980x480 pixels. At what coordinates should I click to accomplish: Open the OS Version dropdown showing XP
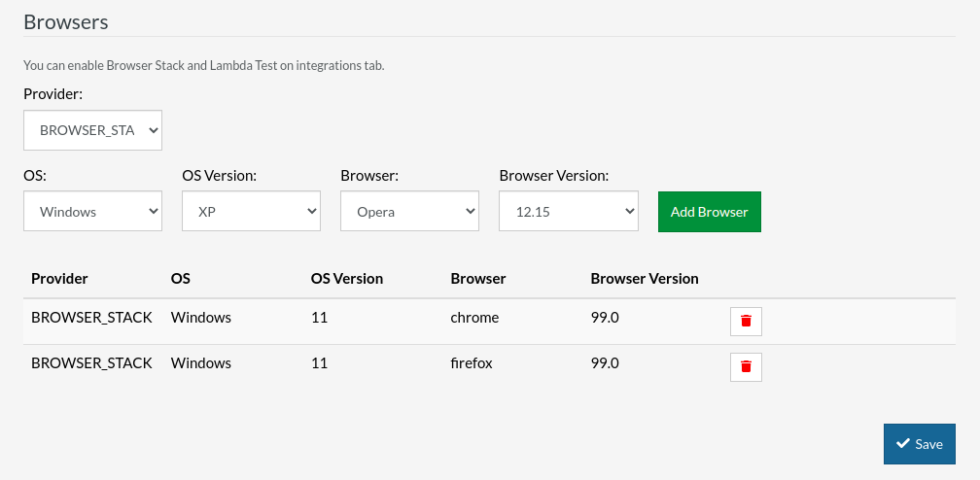(251, 212)
